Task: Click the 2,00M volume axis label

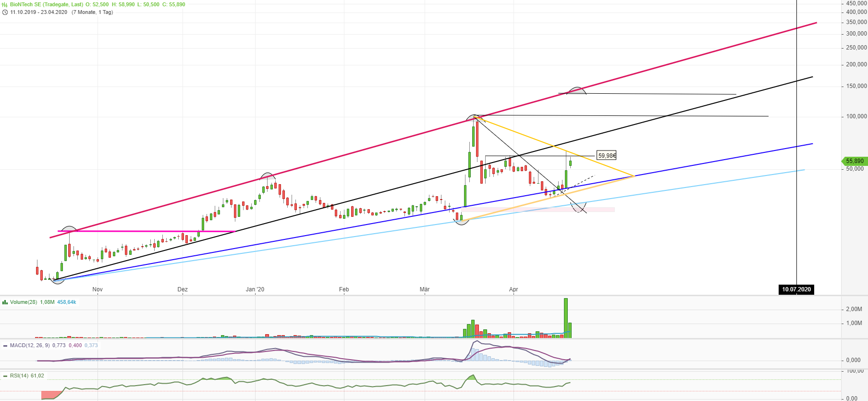Action: coord(854,309)
